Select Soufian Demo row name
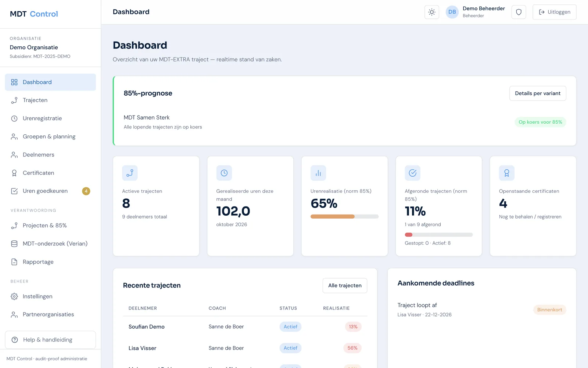The image size is (588, 368). (x=147, y=327)
